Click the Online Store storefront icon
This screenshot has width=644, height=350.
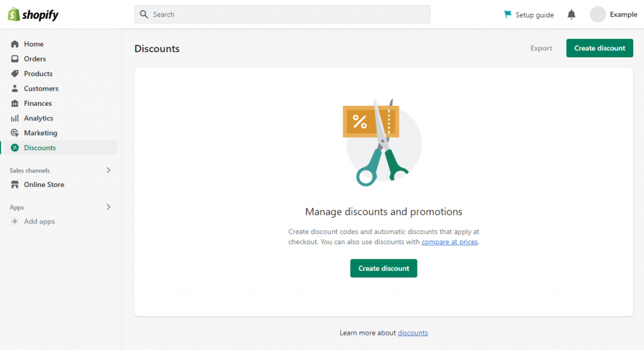point(15,184)
